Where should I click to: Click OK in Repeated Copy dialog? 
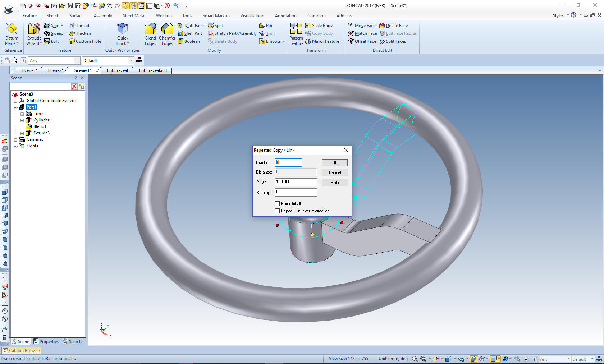(335, 163)
